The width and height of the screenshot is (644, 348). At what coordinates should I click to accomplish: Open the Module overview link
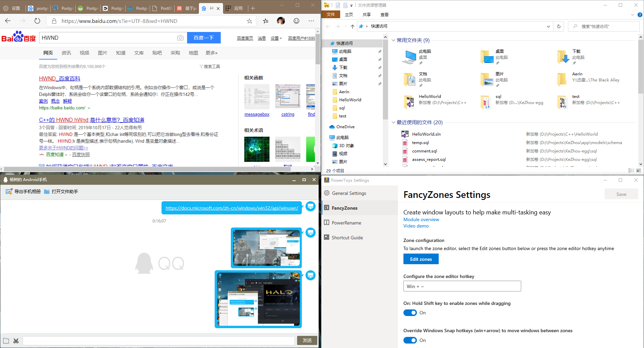coord(421,219)
